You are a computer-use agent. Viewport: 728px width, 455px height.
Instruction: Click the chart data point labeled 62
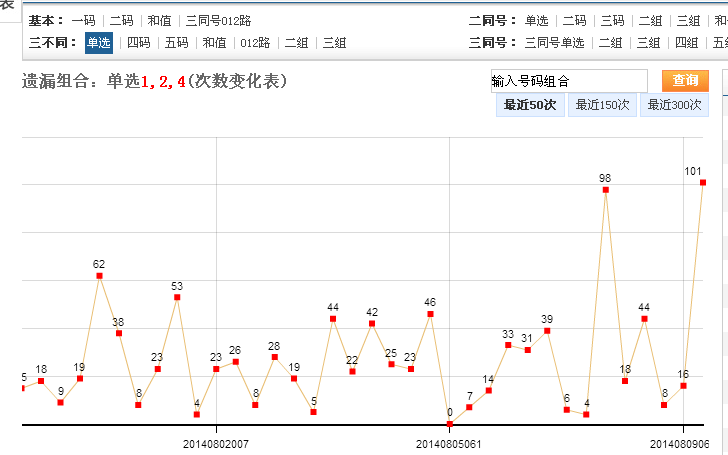coord(99,276)
